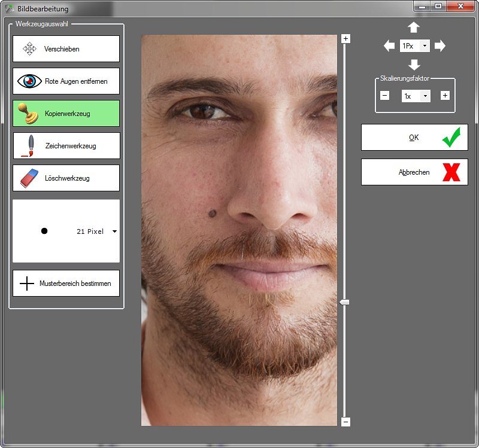Click plus at top of zoom slider
479x448 pixels.
[x=345, y=39]
